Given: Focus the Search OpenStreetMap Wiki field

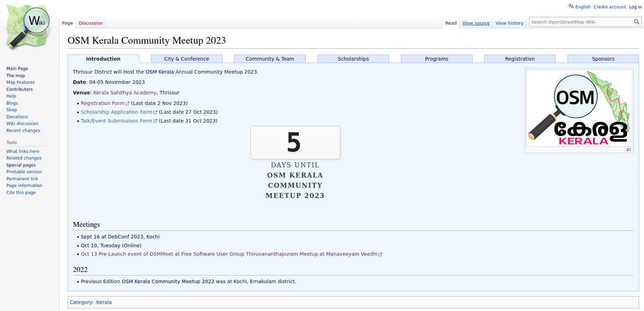Looking at the screenshot, I should tap(581, 22).
